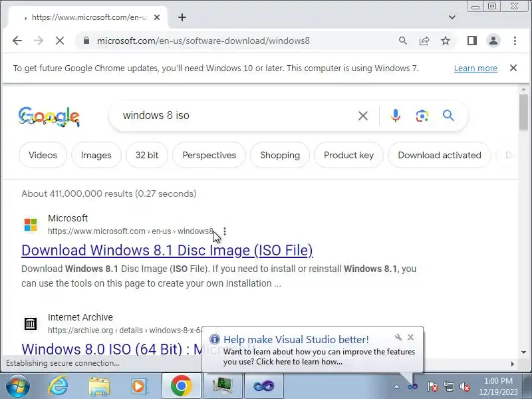
Task: Launch Internet Explorer from taskbar
Action: click(x=58, y=386)
